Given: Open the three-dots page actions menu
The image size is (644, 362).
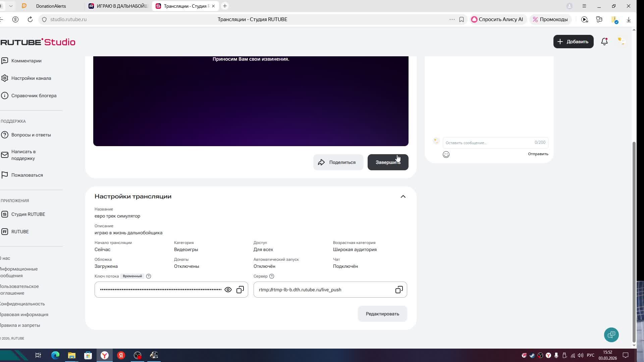Looking at the screenshot, I should (x=452, y=19).
